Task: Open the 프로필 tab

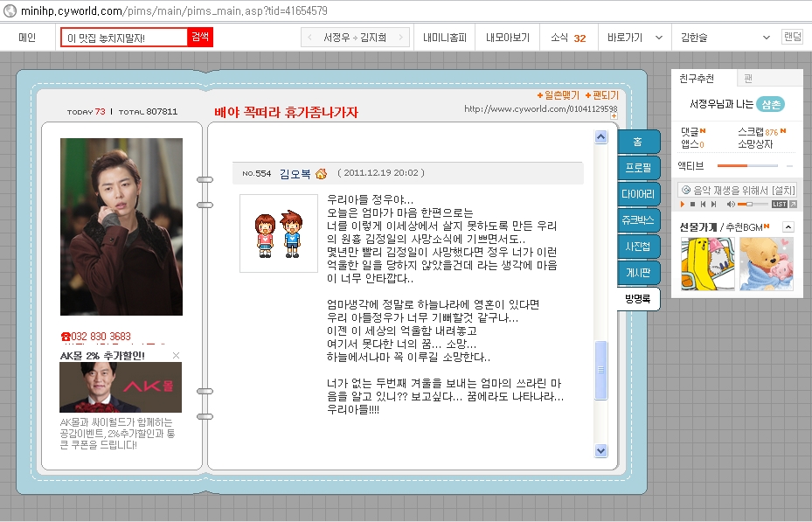Action: click(x=638, y=168)
